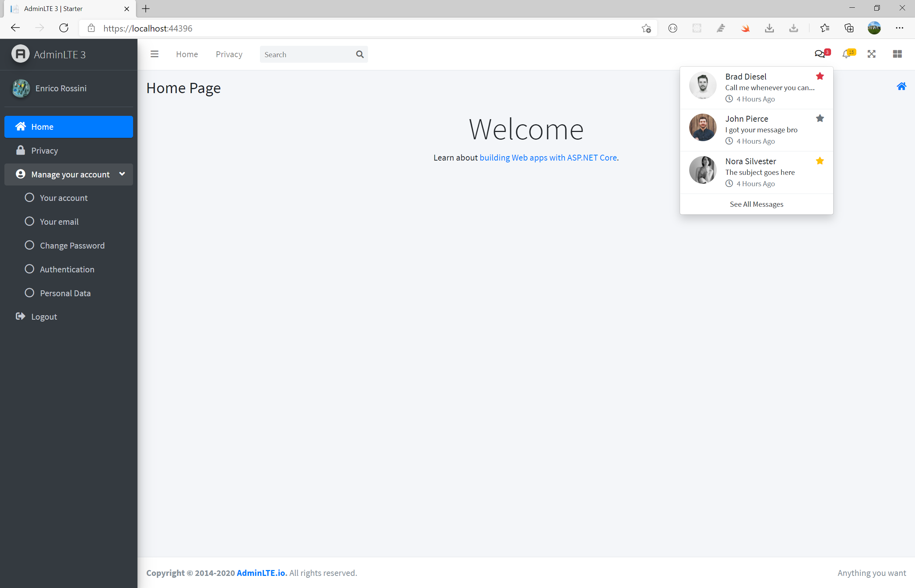The image size is (915, 588).
Task: Open the control sidebar grid icon
Action: (x=897, y=54)
